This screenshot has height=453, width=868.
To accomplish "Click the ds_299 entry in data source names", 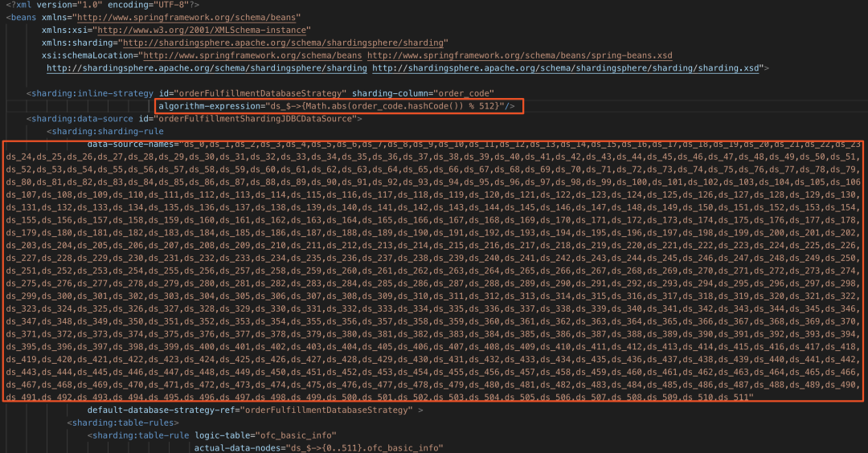I will coord(22,296).
